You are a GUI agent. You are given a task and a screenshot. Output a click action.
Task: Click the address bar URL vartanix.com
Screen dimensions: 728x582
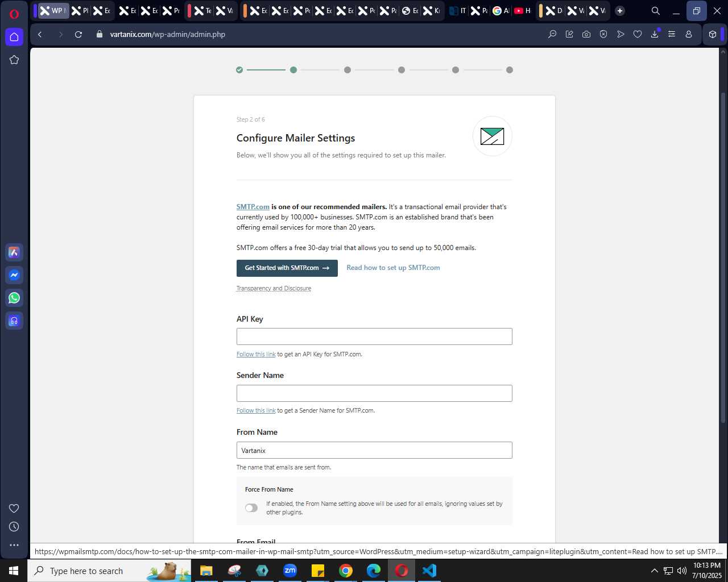point(168,34)
